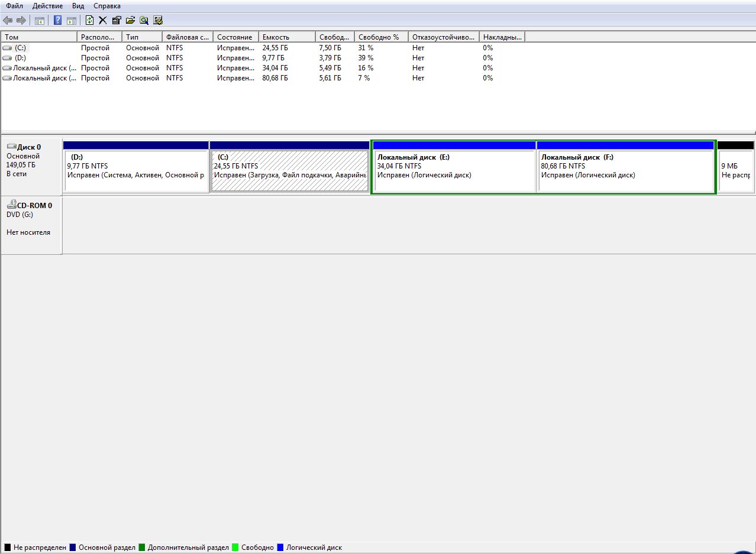
Task: Click the Refresh toolbar icon with green arrows
Action: 89,21
